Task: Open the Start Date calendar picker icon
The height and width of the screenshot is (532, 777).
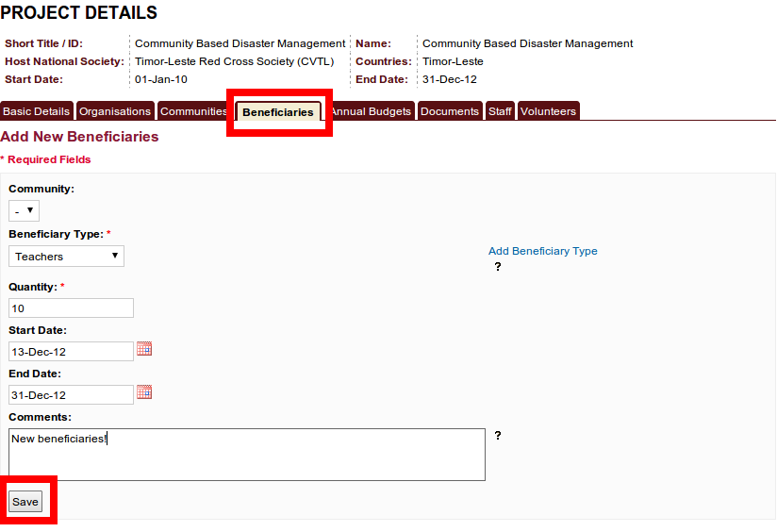Action: click(x=144, y=349)
